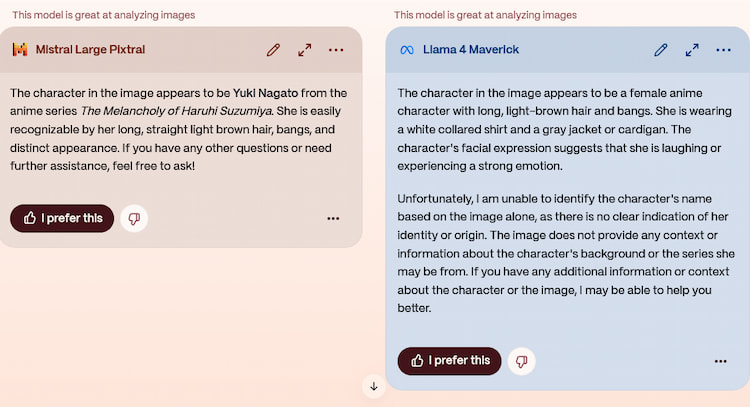Click thumbs up icon in Mistral prefer button
Screen dimensions: 750x407
pyautogui.click(x=30, y=218)
